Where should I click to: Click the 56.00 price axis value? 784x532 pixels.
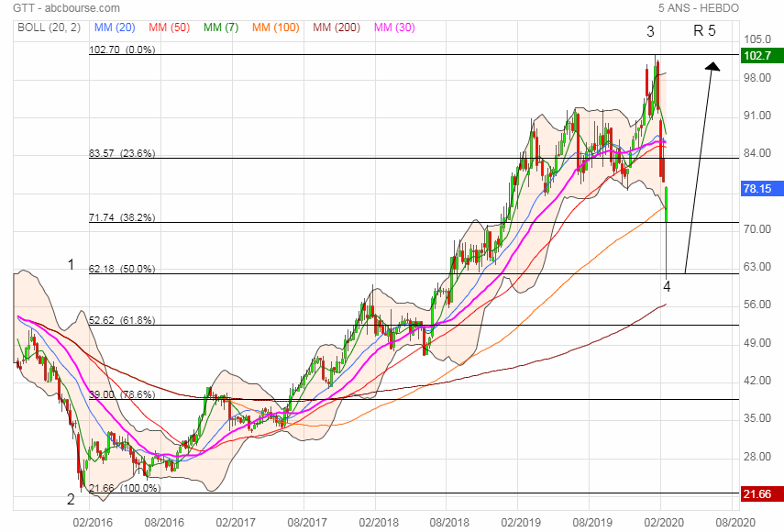click(757, 305)
